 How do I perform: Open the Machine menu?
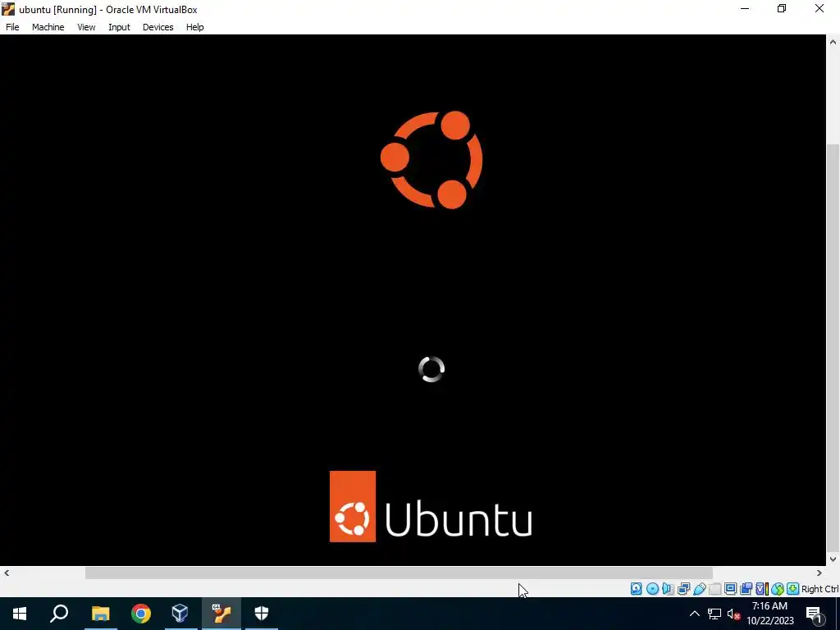(48, 27)
